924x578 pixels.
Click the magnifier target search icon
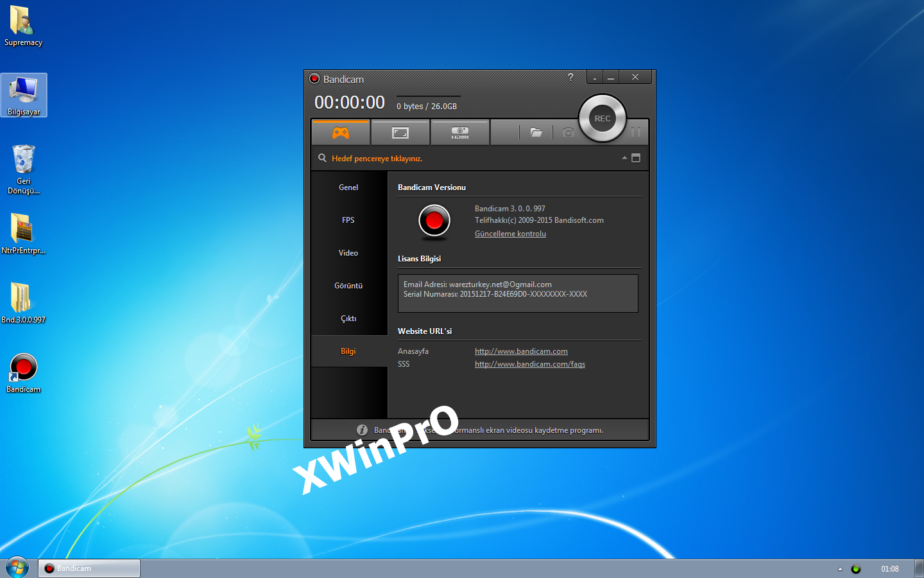322,158
